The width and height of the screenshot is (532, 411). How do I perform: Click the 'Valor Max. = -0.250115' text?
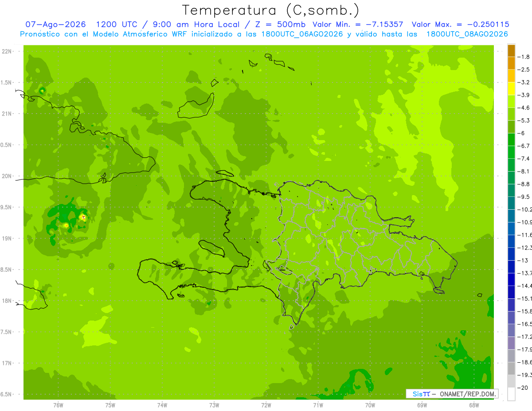pos(460,24)
